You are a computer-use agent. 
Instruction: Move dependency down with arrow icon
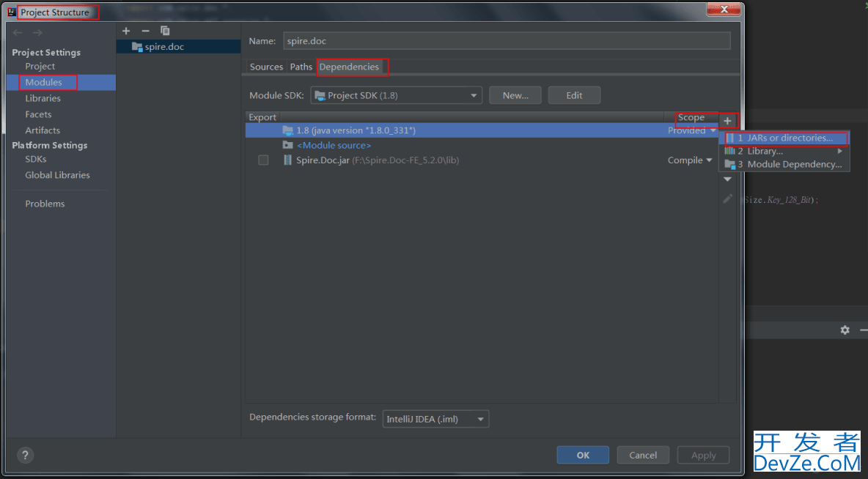[727, 179]
